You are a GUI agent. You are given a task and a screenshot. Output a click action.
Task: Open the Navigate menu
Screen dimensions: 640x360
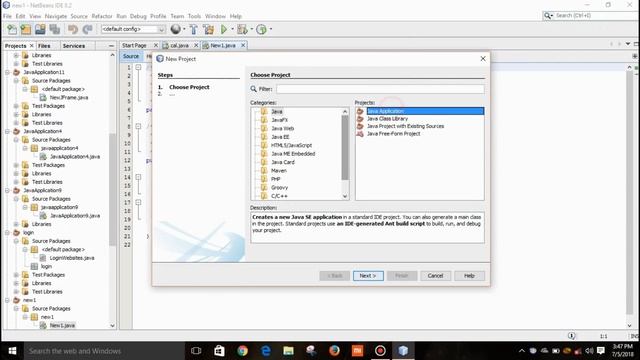56,16
